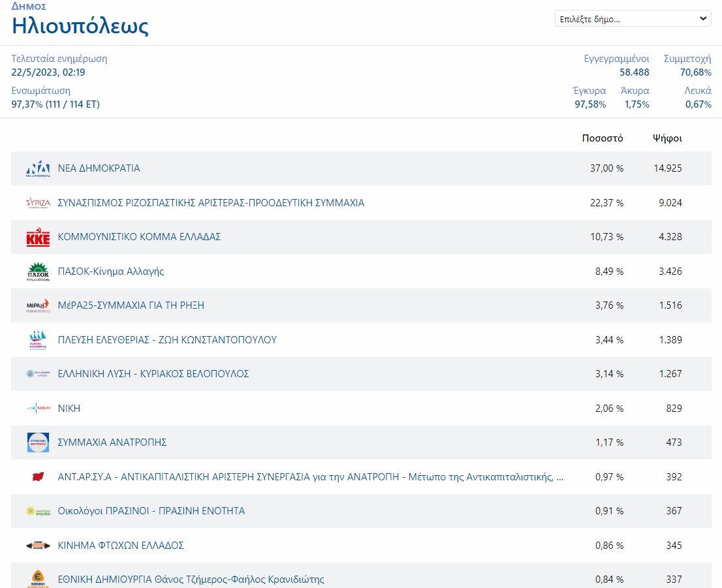Click the Ψήφοι column header
Screen dimensions: 722x588
667,138
